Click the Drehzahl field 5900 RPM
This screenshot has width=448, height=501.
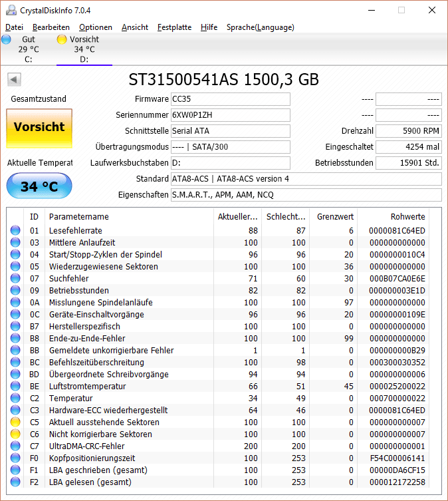(409, 131)
